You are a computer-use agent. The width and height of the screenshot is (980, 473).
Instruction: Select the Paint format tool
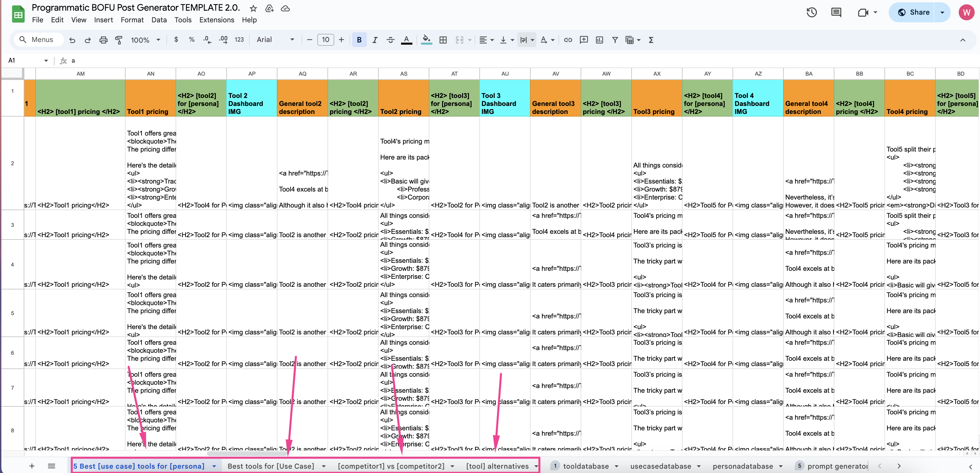[119, 40]
